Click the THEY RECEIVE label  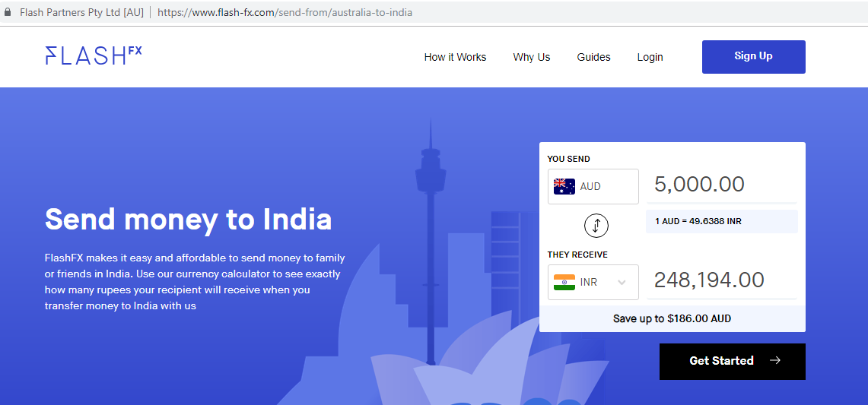tap(577, 255)
